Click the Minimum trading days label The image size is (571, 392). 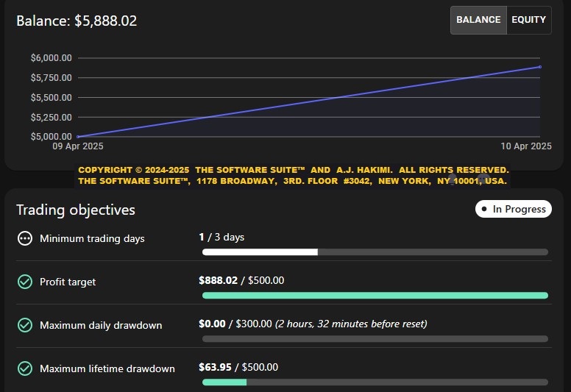coord(92,239)
